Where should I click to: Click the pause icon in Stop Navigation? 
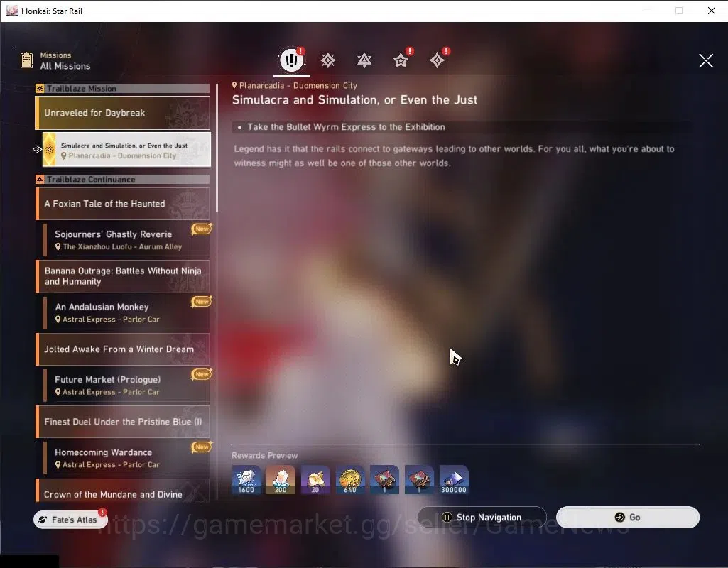tap(447, 517)
